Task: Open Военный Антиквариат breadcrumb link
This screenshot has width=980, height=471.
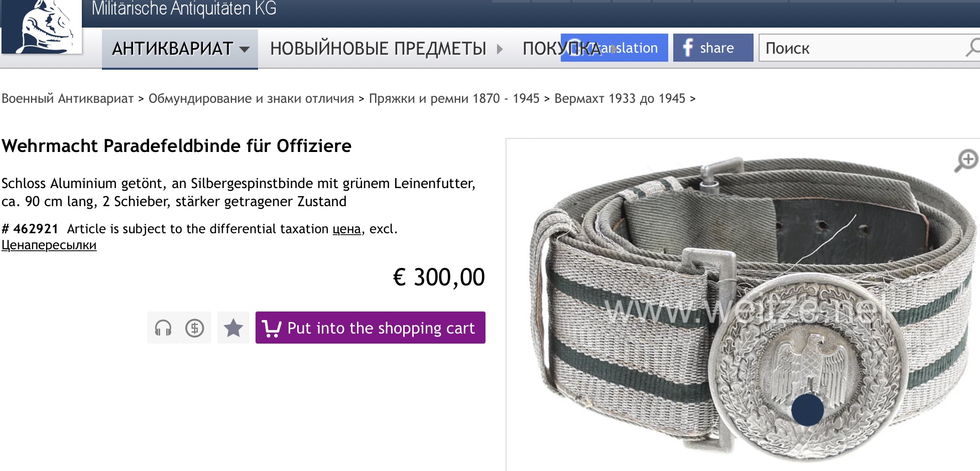Action: 68,98
